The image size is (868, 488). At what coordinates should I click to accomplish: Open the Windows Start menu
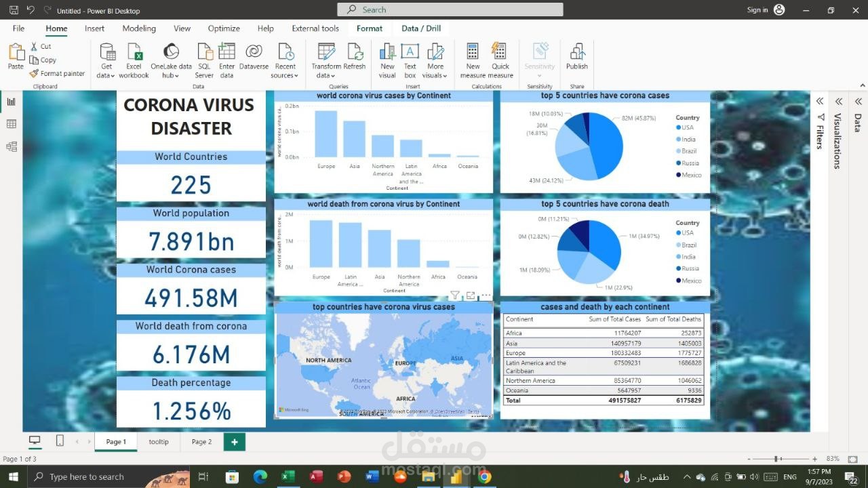[13, 477]
